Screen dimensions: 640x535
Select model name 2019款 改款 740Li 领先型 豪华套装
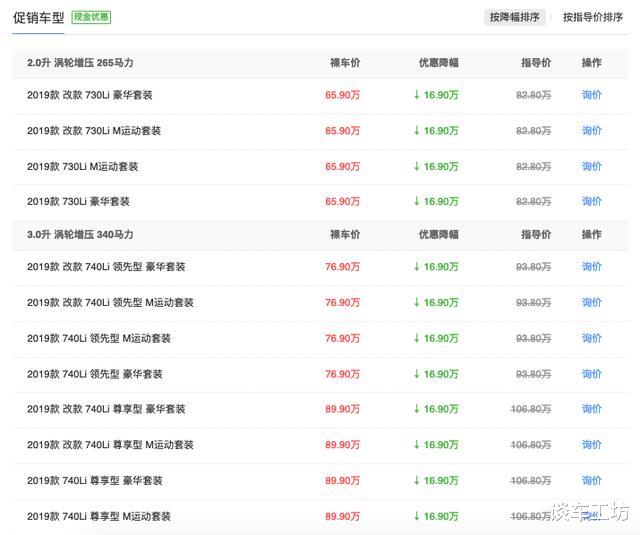click(x=106, y=266)
